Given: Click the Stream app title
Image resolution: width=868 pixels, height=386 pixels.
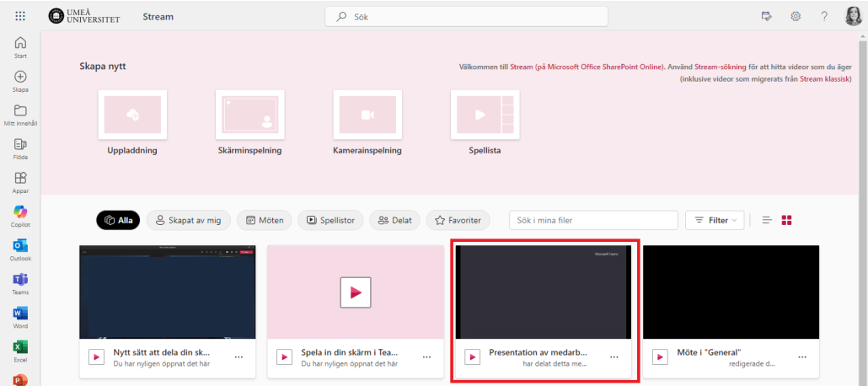Looking at the screenshot, I should pyautogui.click(x=158, y=17).
